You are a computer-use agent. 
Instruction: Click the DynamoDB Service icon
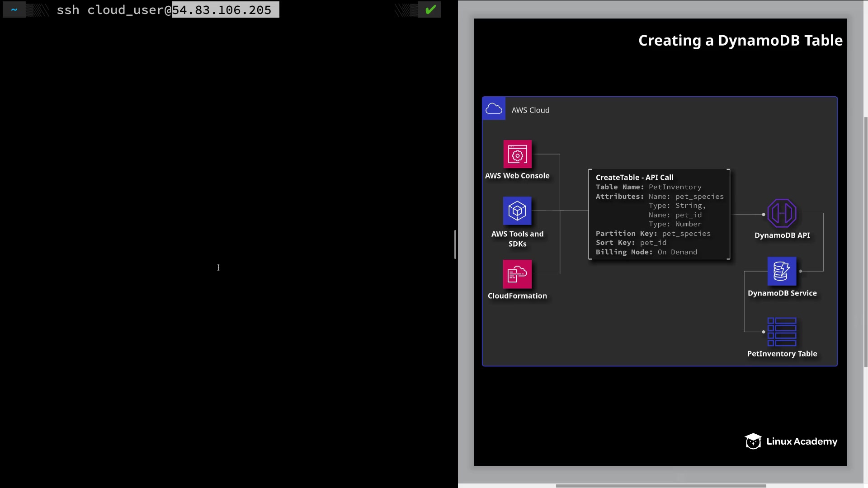(782, 271)
